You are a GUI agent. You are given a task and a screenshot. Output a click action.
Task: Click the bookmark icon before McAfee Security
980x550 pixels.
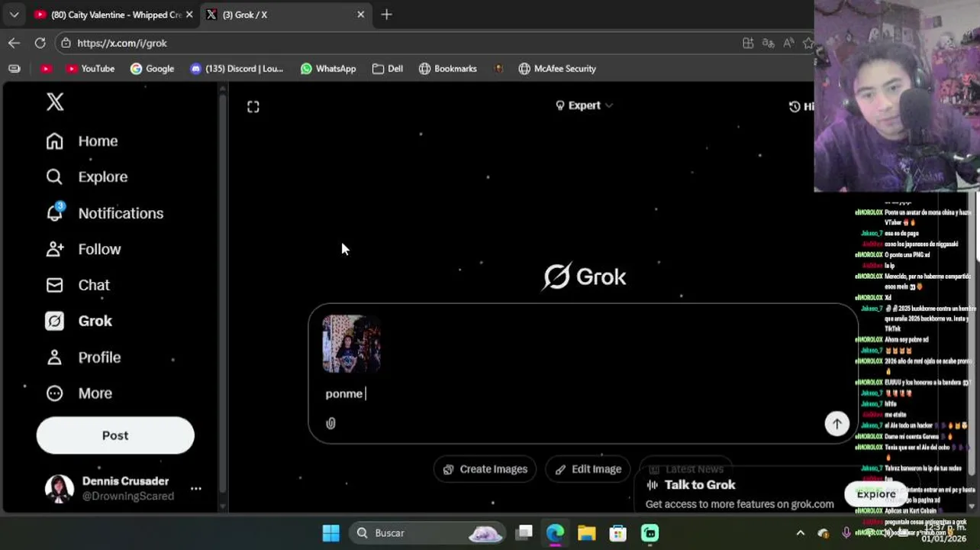click(498, 69)
